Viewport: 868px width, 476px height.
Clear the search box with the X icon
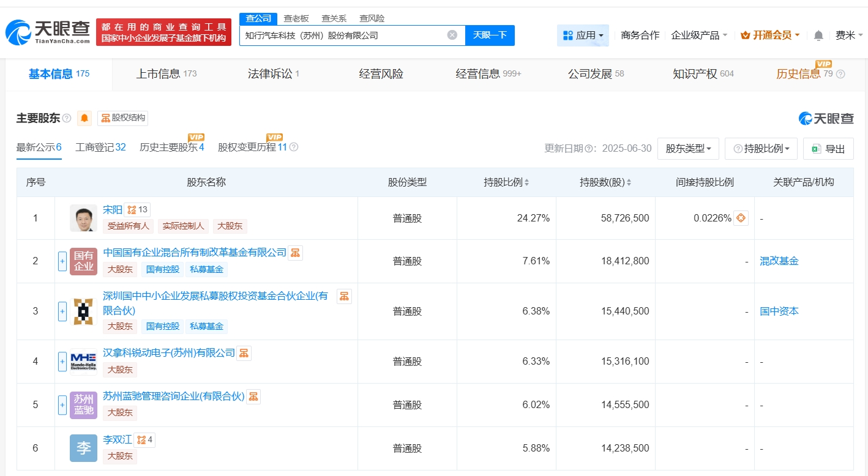pos(452,35)
